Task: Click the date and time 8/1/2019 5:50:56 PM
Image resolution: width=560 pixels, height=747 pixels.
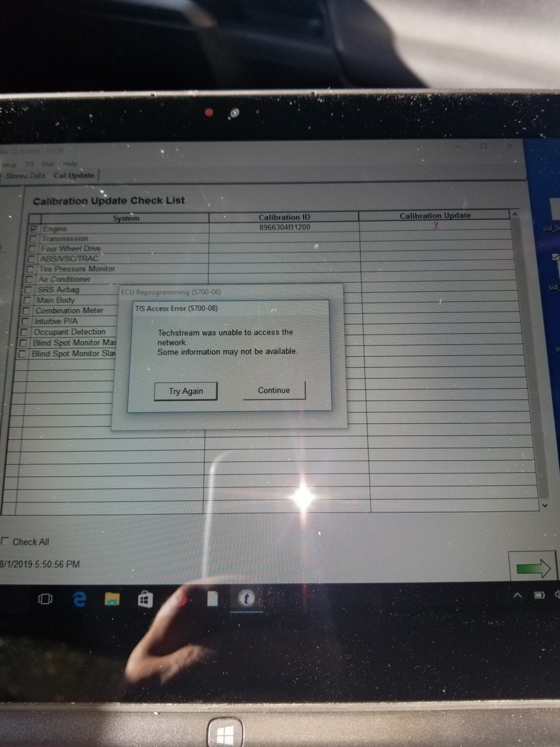Action: tap(40, 564)
